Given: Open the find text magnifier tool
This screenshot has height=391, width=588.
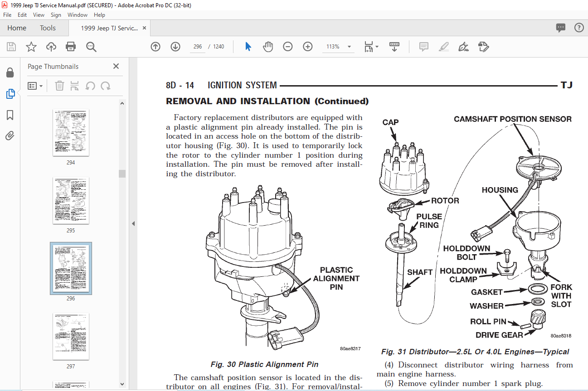Looking at the screenshot, I should (x=91, y=47).
